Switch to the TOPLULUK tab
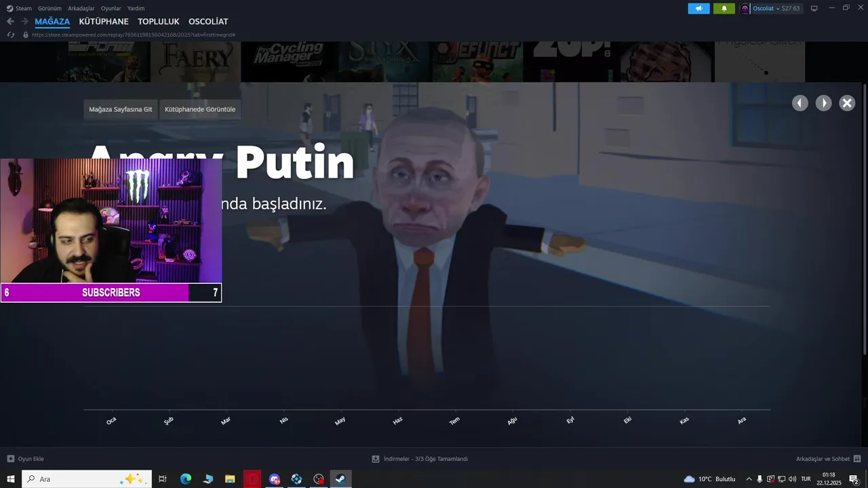The width and height of the screenshot is (868, 488). pos(159,22)
